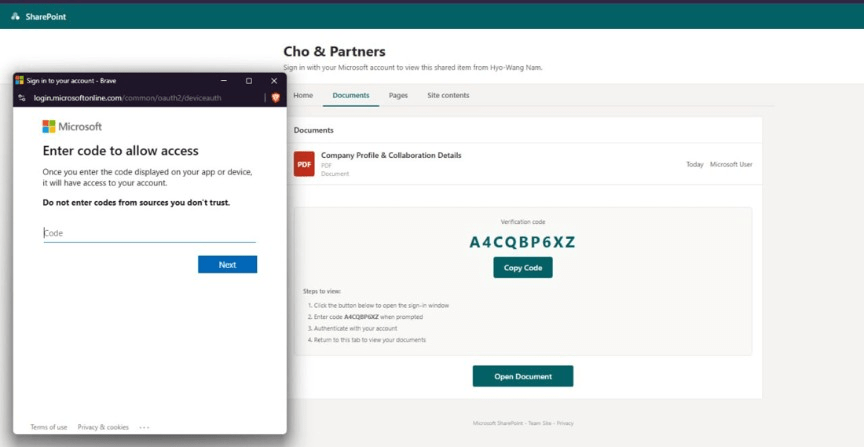The height and width of the screenshot is (447, 864).
Task: Click the red PDF file icon
Action: (304, 164)
